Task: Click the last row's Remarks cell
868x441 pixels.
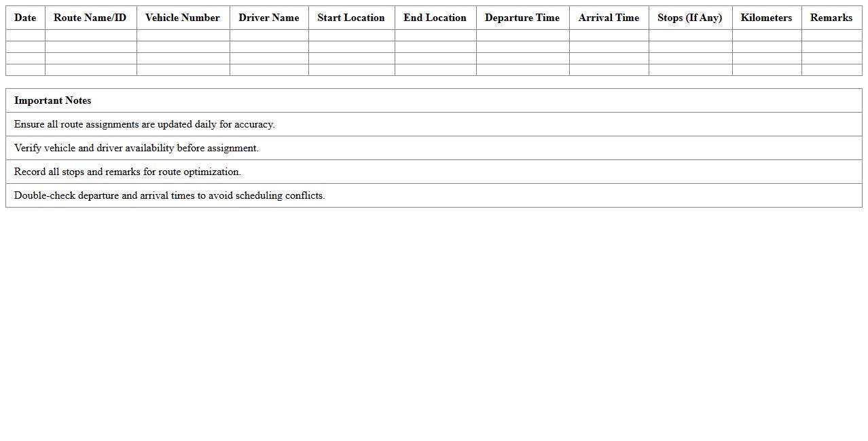Action: point(831,69)
